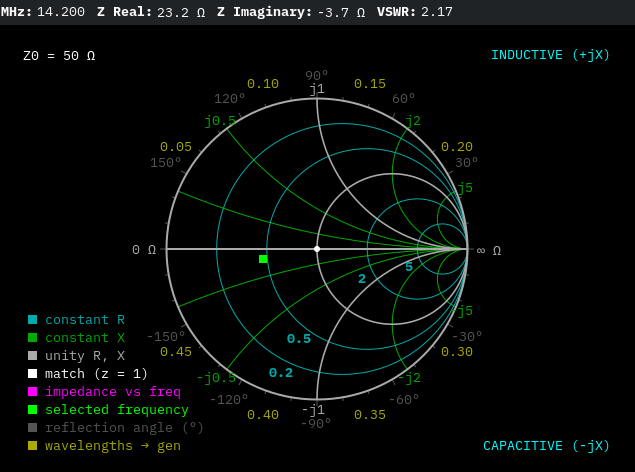Click the MHz value 14.200
635x472 pixels.
point(61,12)
